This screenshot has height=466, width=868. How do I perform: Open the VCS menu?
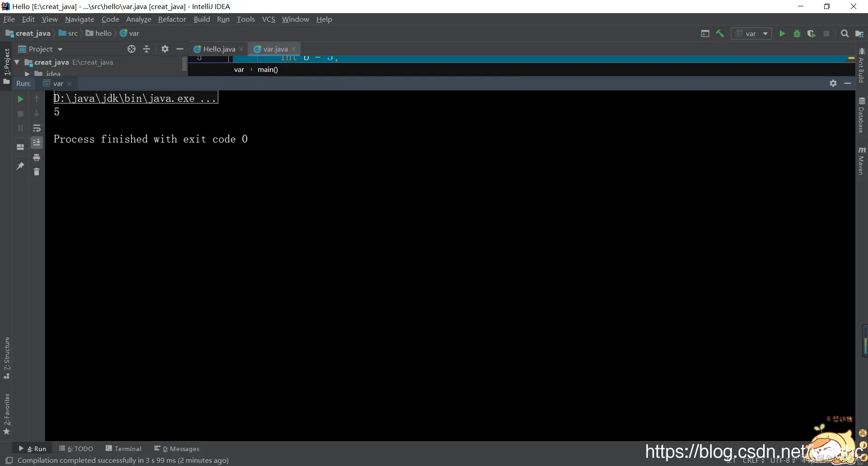click(269, 19)
